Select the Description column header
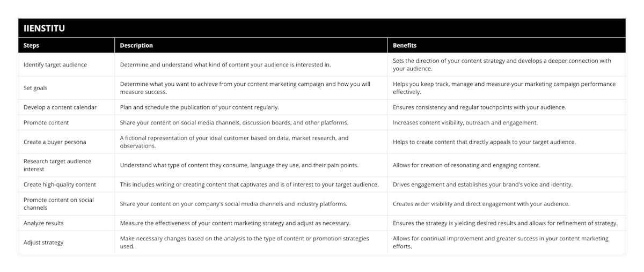644x272 pixels. 136,46
